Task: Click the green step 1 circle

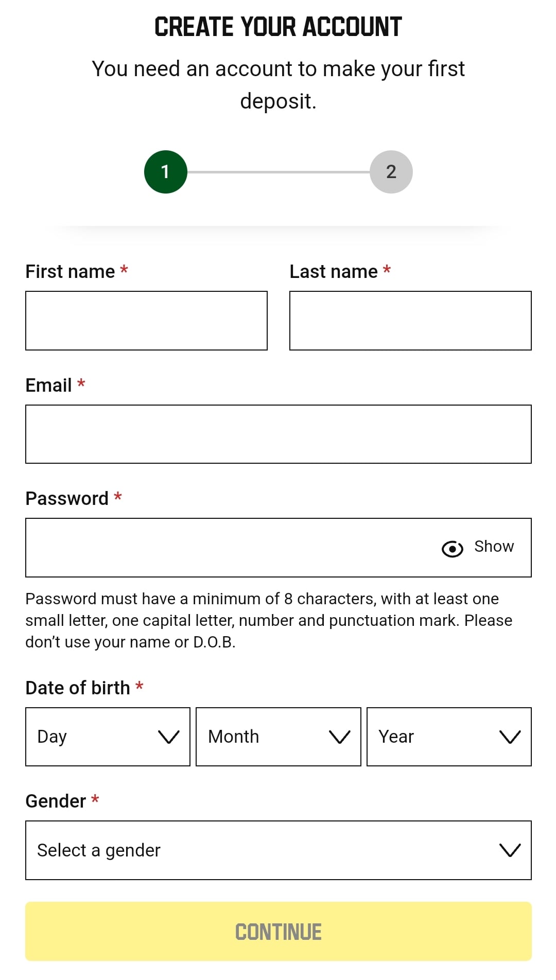Action: point(165,172)
